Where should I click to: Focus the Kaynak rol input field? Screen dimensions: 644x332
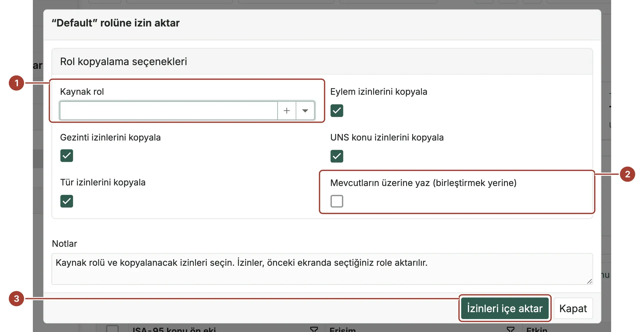(169, 111)
